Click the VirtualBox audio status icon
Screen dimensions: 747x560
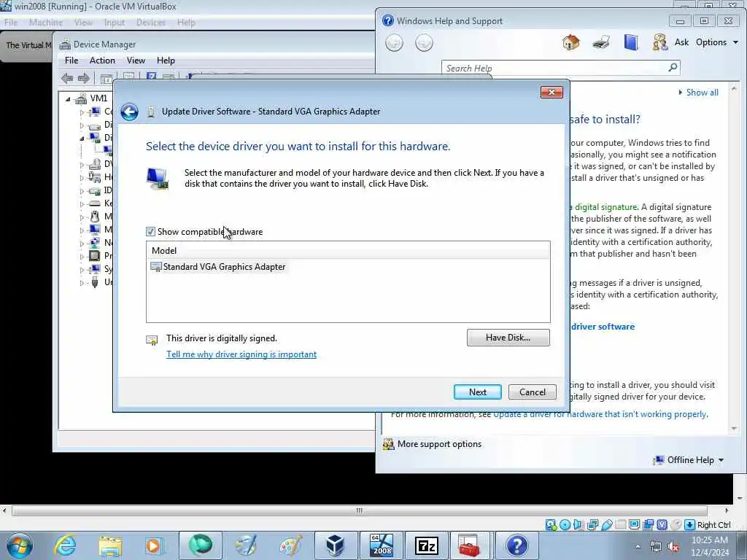pos(578,525)
